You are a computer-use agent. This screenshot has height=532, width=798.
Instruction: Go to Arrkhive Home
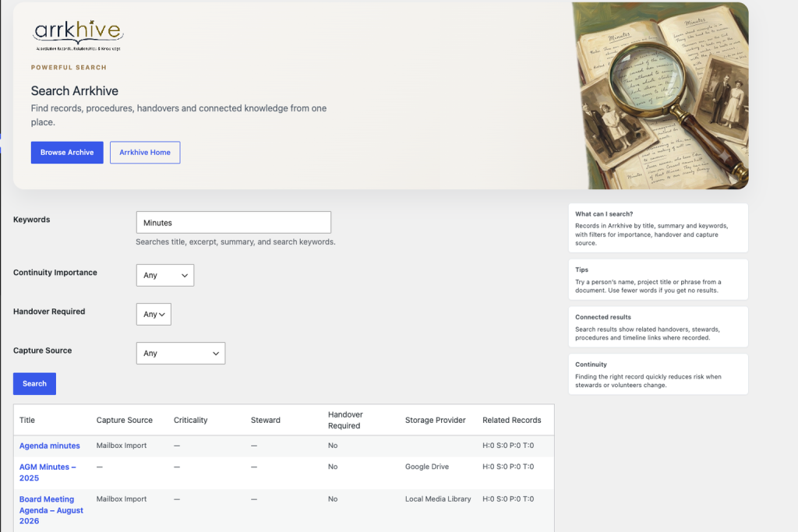coord(145,153)
